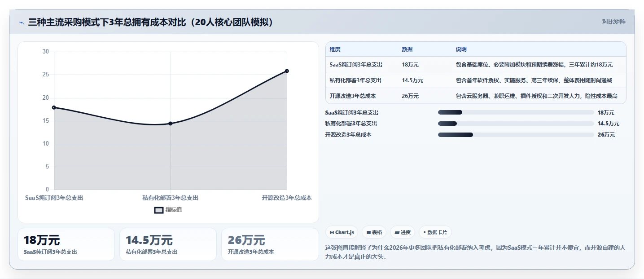Click the 私有化部署3年总支出 progress bar
644x279 pixels.
click(x=516, y=124)
